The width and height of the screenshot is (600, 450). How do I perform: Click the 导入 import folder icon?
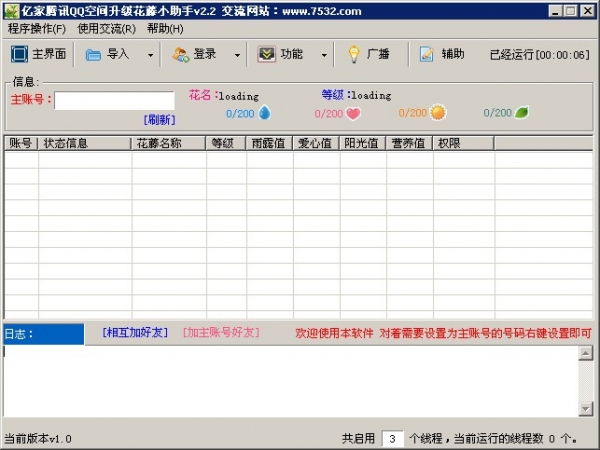93,55
